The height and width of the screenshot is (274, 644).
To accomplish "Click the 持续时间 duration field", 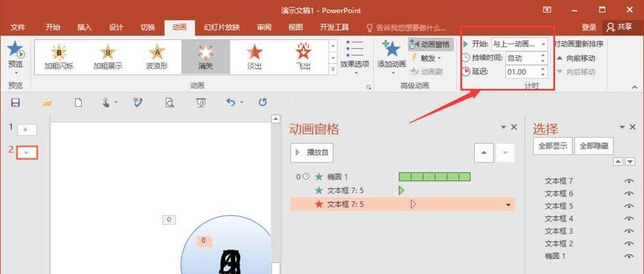I will [x=523, y=58].
